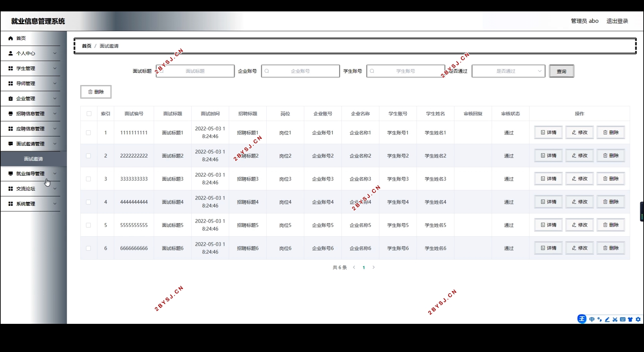
Task: Select the 面试邀请 submenu item
Action: [34, 159]
